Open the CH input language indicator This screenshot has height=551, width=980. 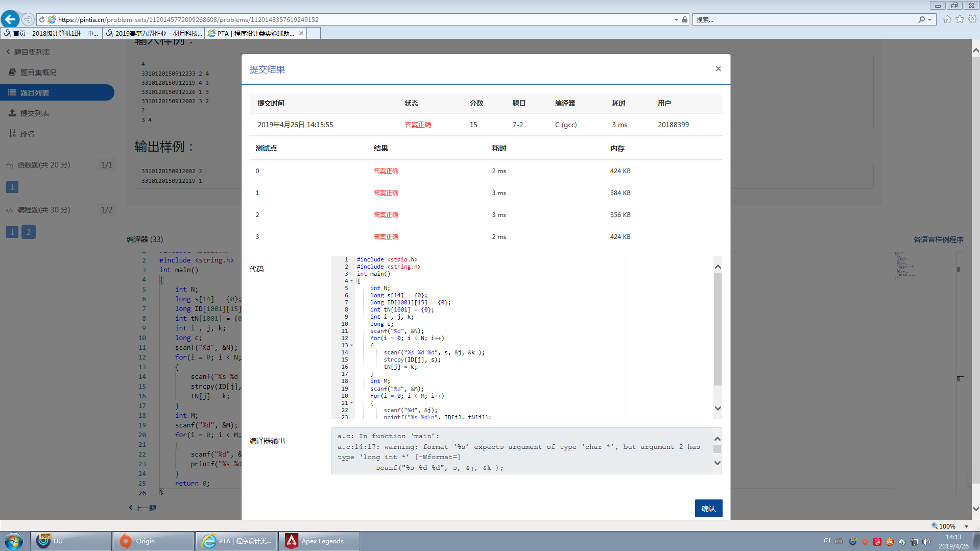[827, 541]
